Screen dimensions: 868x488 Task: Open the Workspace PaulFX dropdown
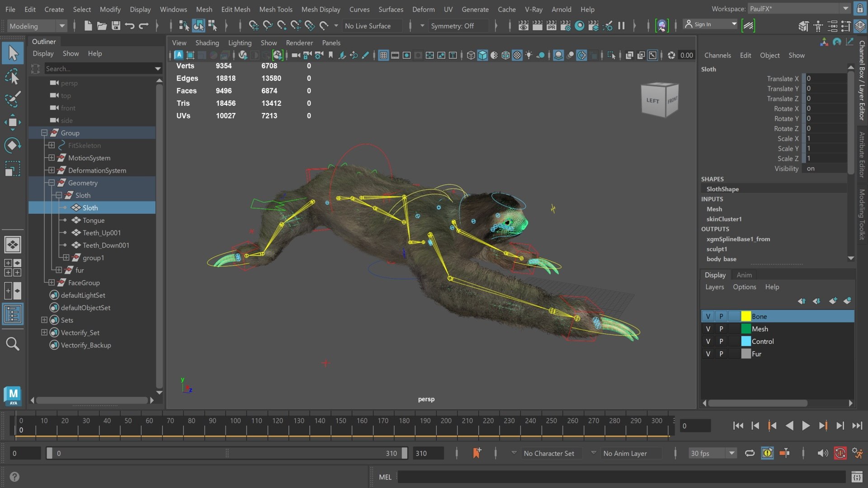799,9
